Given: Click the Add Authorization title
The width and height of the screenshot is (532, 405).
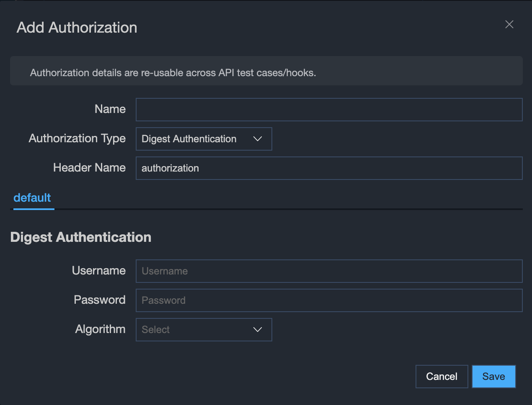Looking at the screenshot, I should [77, 28].
